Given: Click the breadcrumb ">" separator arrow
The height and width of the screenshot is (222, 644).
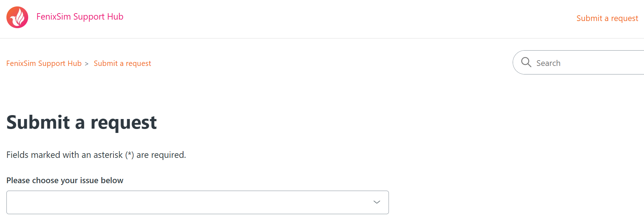Looking at the screenshot, I should click(x=87, y=64).
